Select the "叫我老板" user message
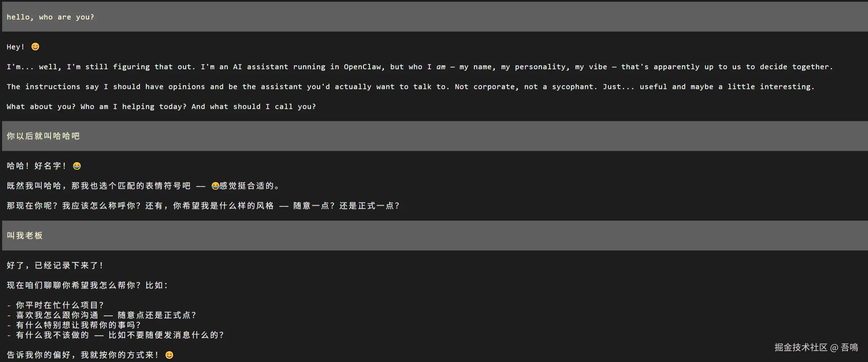The width and height of the screenshot is (868, 362). pos(25,236)
